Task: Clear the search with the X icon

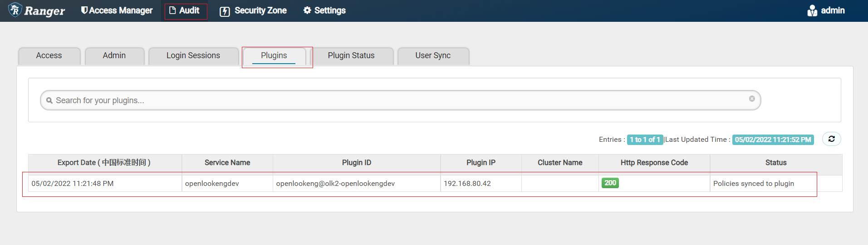Action: click(752, 99)
